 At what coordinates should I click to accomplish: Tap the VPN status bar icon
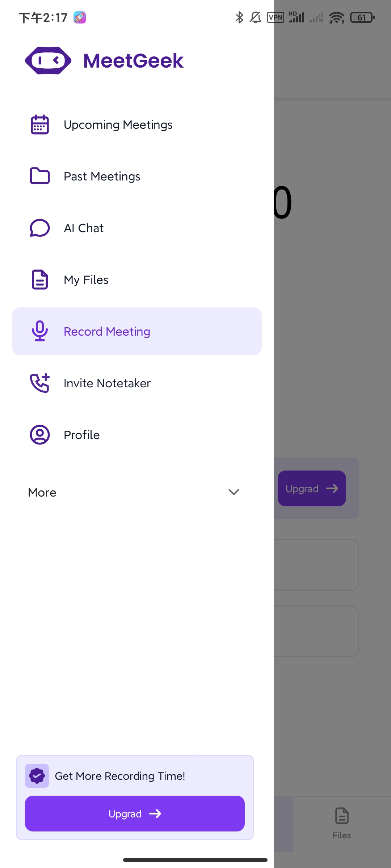click(x=276, y=17)
